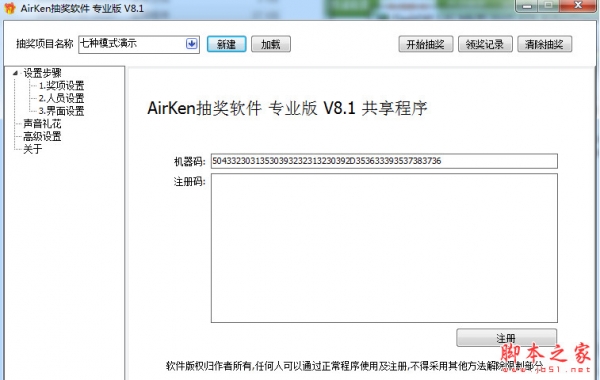The image size is (600, 380).
Task: Click the 开始抽奖 button
Action: coord(426,44)
